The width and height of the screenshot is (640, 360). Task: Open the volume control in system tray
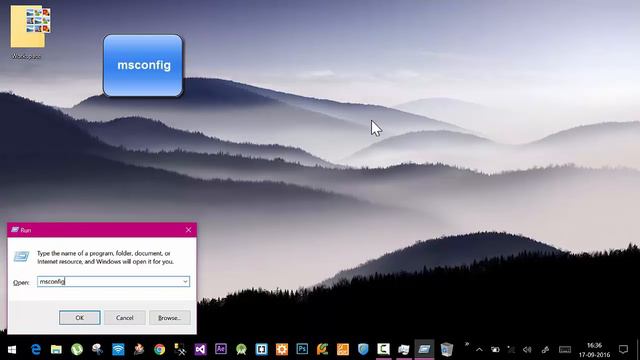(x=527, y=350)
